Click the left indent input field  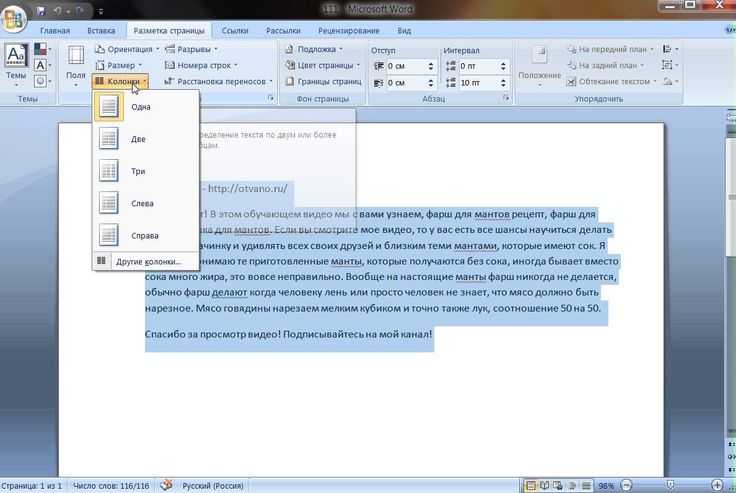[406, 66]
